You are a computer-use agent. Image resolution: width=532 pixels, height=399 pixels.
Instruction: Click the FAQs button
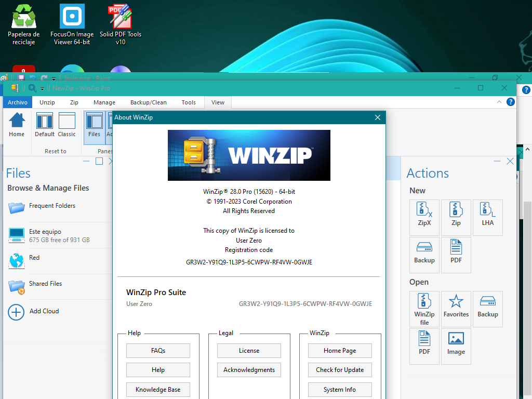pos(158,351)
